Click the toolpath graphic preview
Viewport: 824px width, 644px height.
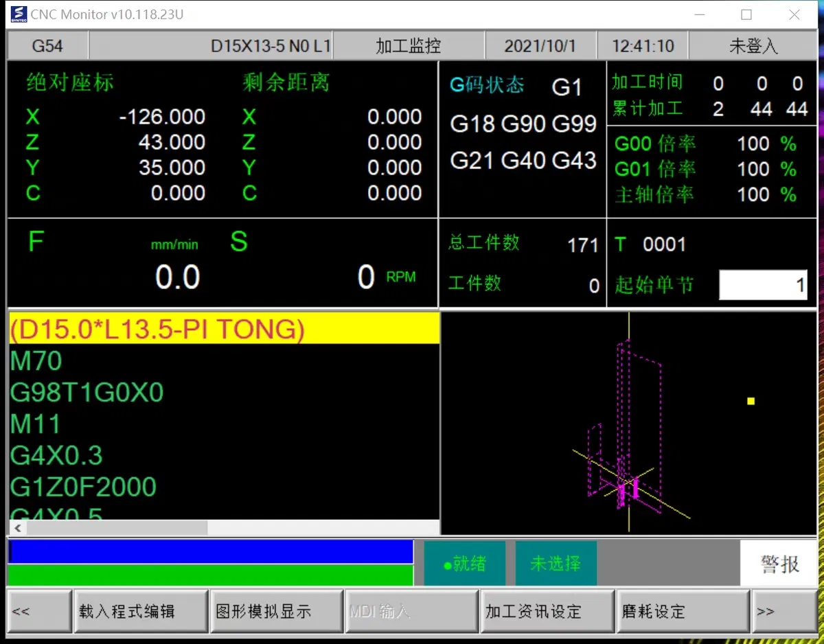[x=628, y=423]
